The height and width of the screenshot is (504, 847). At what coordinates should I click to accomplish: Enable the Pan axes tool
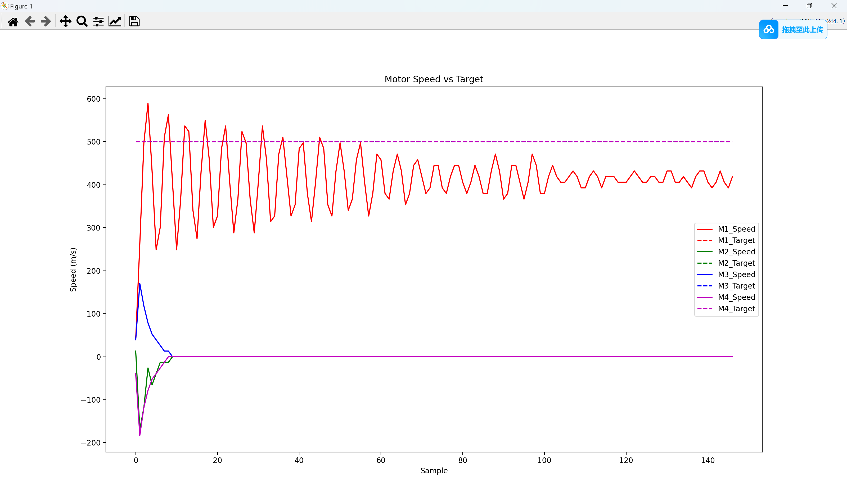tap(65, 22)
